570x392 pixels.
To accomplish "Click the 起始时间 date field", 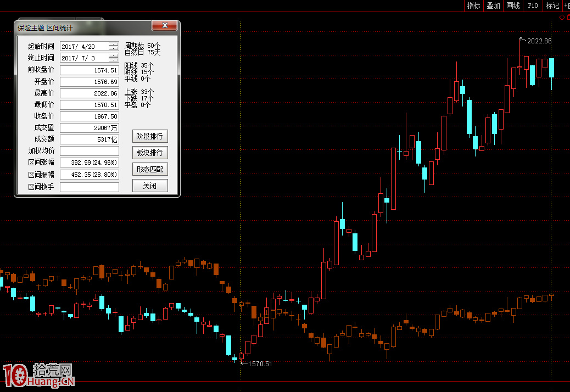I will pyautogui.click(x=84, y=47).
